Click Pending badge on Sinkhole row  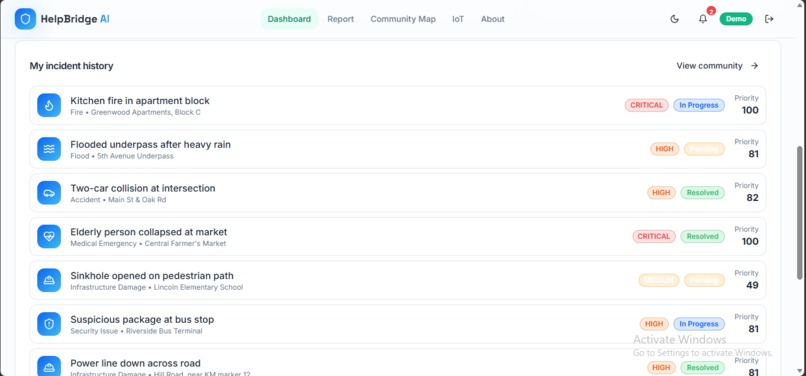pos(704,280)
